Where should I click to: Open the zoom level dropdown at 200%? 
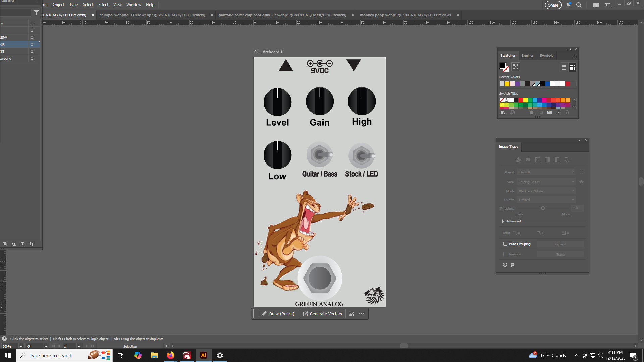[21, 346]
